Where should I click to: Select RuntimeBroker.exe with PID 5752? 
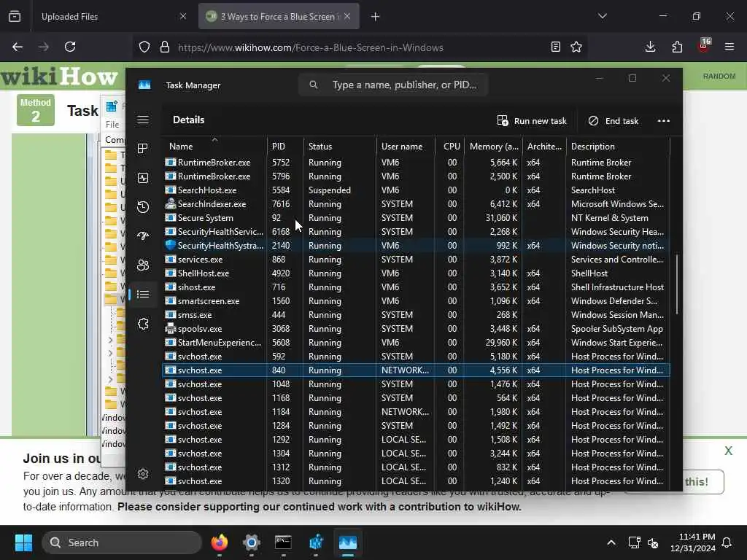click(416, 163)
